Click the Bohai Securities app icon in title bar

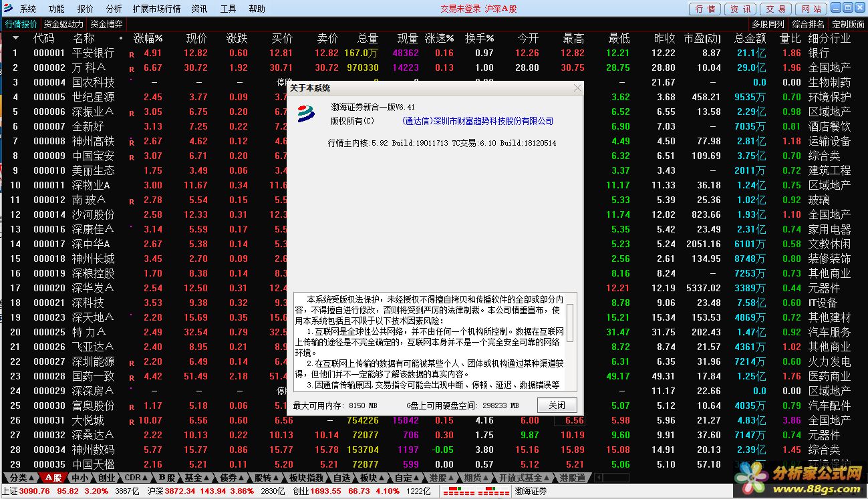tap(9, 9)
